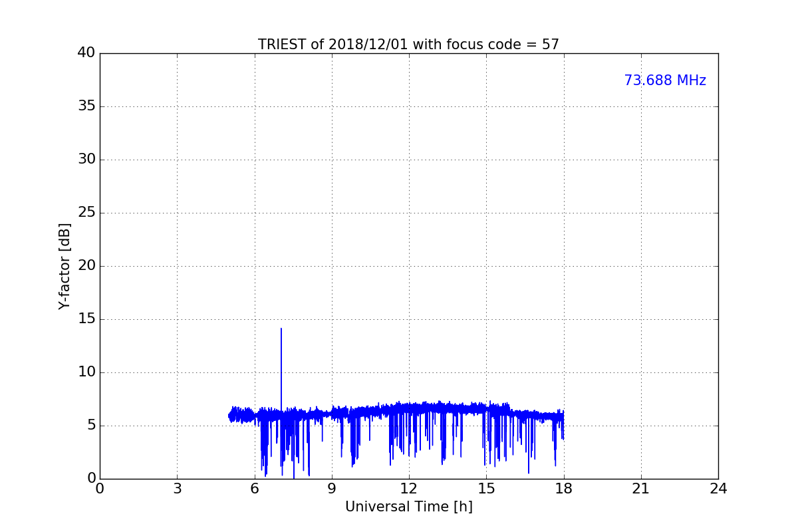798x532 pixels.
Task: Click the x-axis tick label '21'
Action: coord(641,489)
